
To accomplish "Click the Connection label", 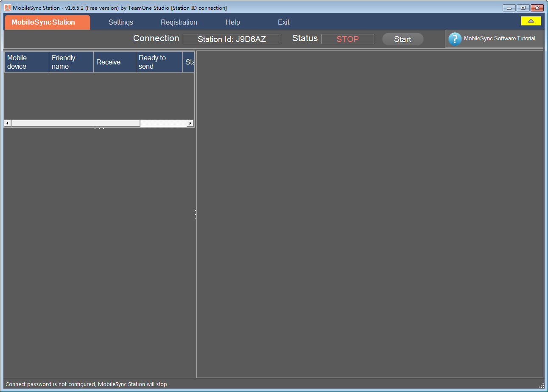I will coord(156,38).
